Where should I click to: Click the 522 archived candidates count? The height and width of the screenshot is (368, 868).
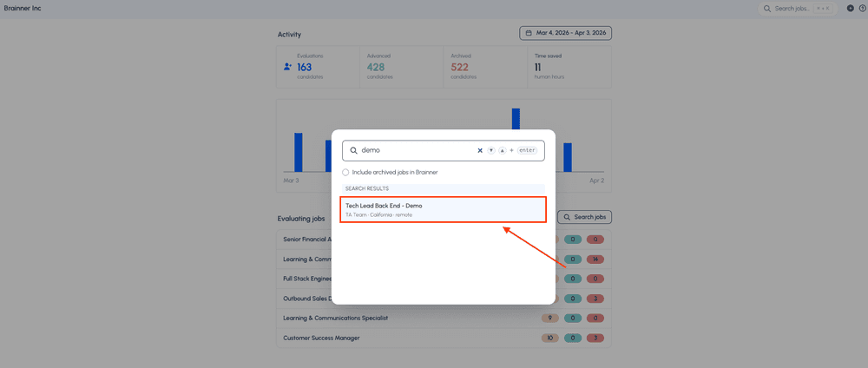pyautogui.click(x=459, y=67)
